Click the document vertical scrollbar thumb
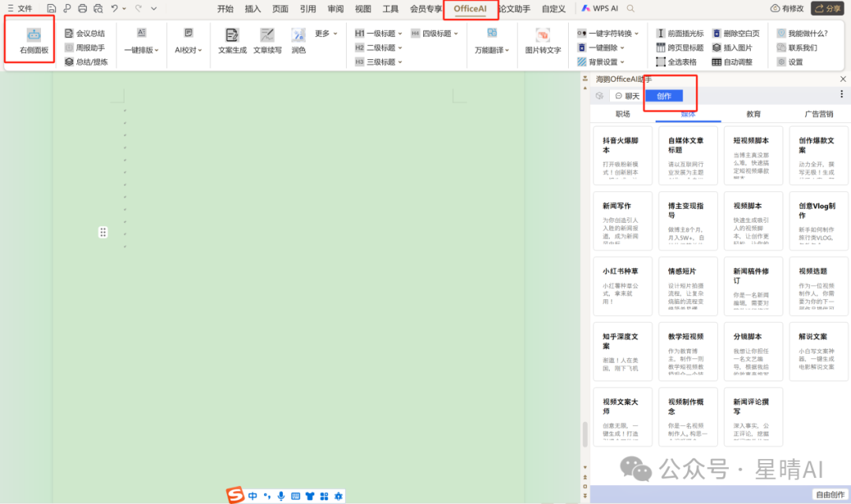This screenshot has width=851, height=504. click(585, 433)
